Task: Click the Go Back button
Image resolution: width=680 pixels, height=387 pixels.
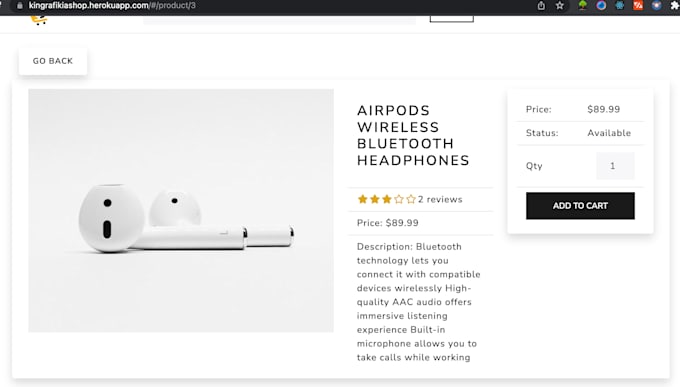Action: pos(53,61)
